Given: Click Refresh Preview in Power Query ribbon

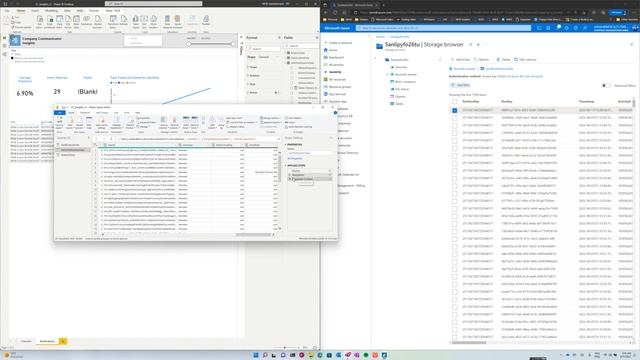Looking at the screenshot, I should (x=130, y=123).
